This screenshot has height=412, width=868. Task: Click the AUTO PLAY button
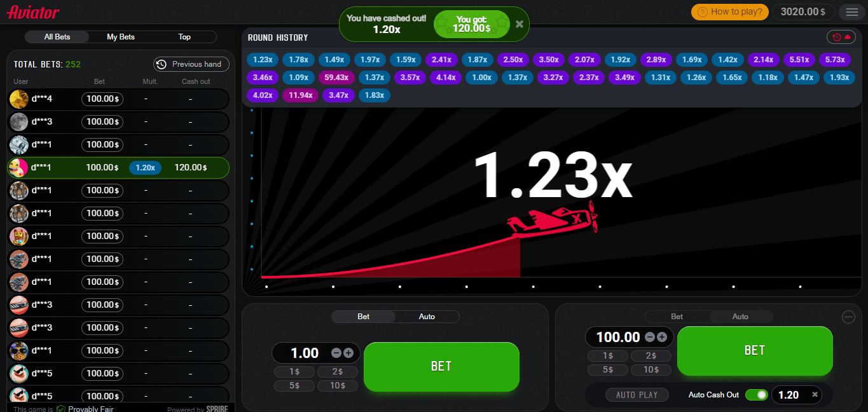pyautogui.click(x=637, y=394)
